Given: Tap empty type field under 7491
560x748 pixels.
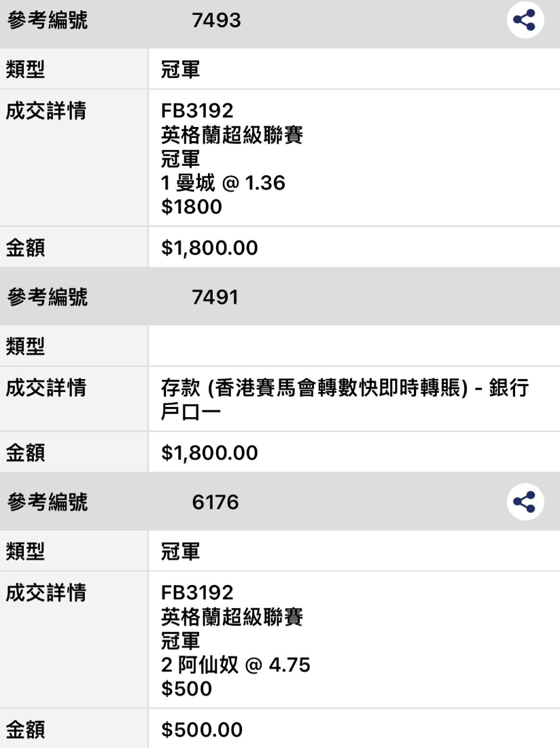Looking at the screenshot, I should [x=354, y=346].
